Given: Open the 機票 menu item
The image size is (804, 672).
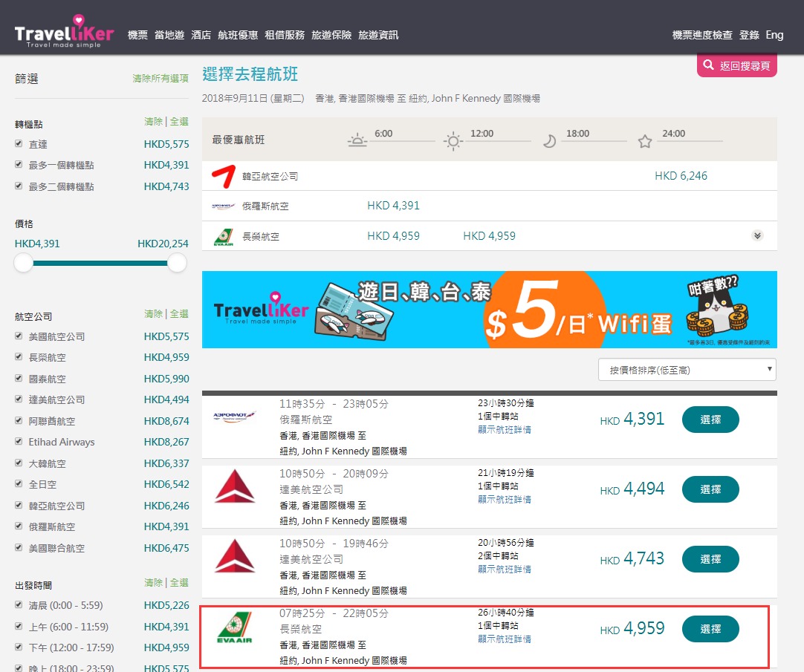Looking at the screenshot, I should click(x=137, y=35).
